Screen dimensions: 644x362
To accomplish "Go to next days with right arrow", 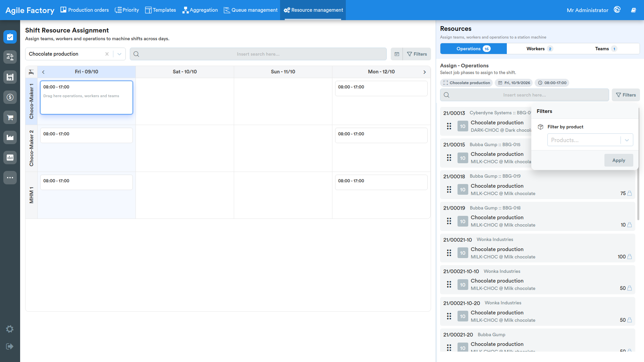I will [425, 72].
